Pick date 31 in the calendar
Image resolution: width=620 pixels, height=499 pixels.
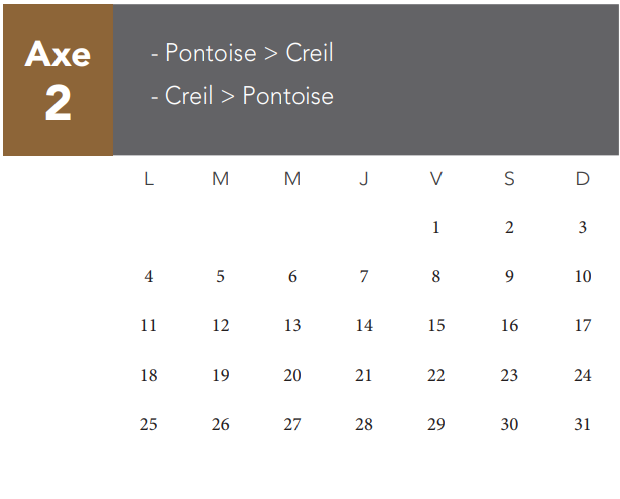(x=582, y=424)
